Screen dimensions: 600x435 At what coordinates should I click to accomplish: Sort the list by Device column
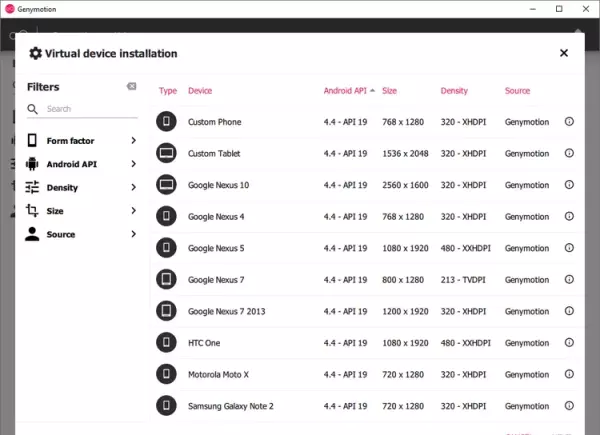pyautogui.click(x=200, y=91)
